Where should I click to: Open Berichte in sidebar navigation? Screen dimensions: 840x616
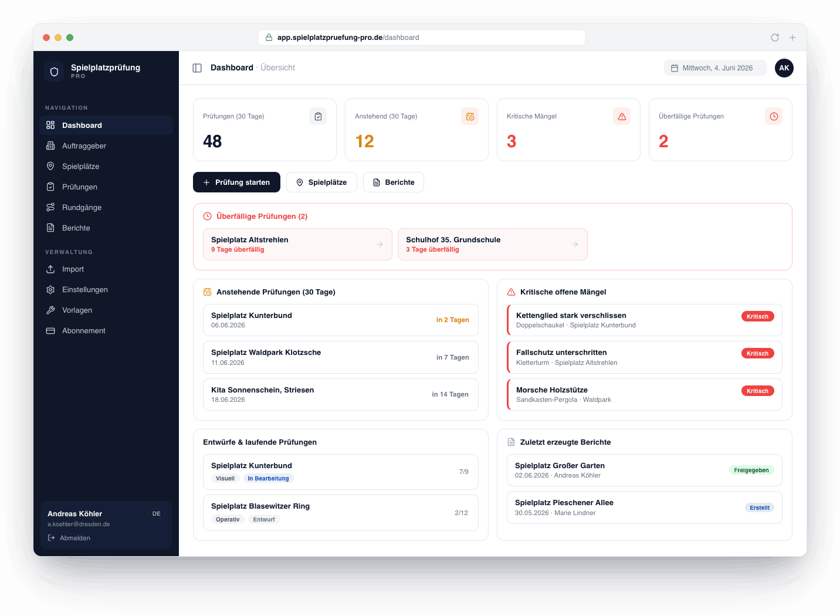[106, 228]
